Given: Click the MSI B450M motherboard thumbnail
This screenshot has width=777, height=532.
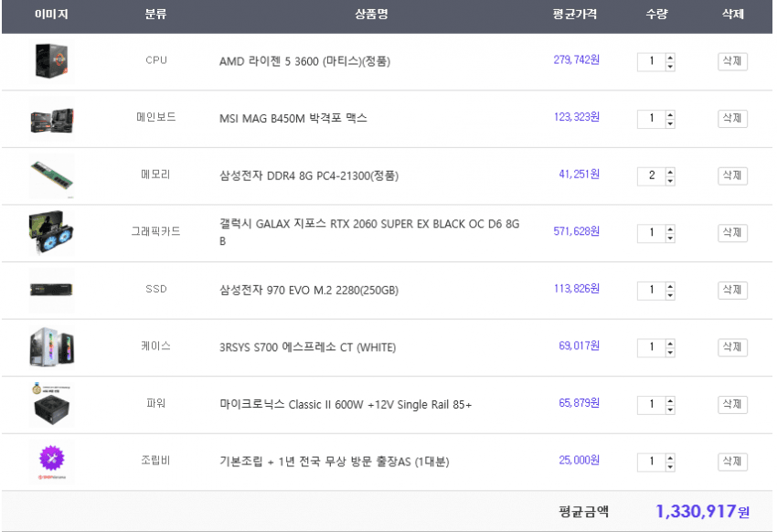Looking at the screenshot, I should 51,119.
